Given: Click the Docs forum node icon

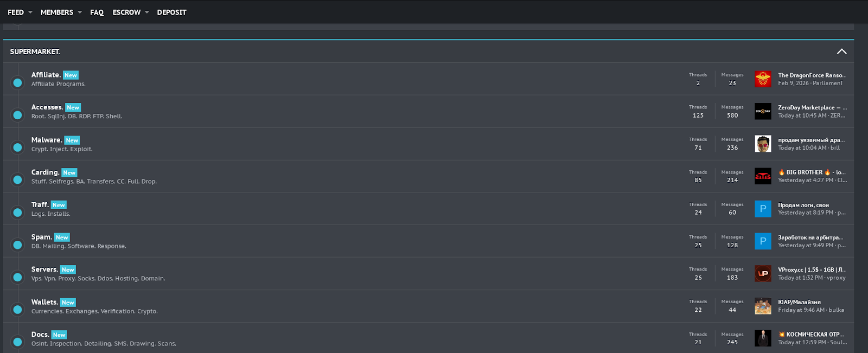Looking at the screenshot, I should pyautogui.click(x=17, y=342).
